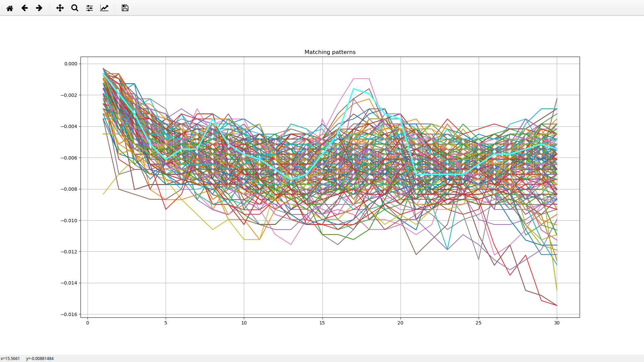This screenshot has height=362, width=644.
Task: Click the y-axis tick label −0.016
Action: (x=69, y=314)
